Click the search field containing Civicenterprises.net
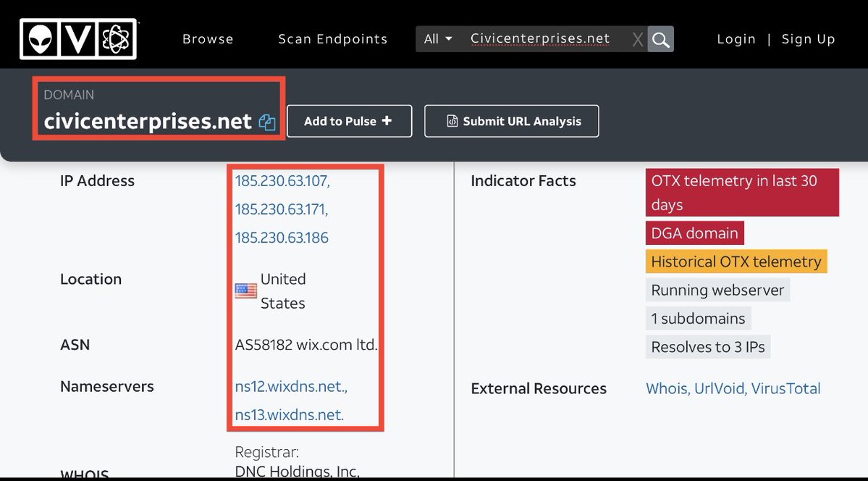The image size is (868, 481). [x=540, y=39]
